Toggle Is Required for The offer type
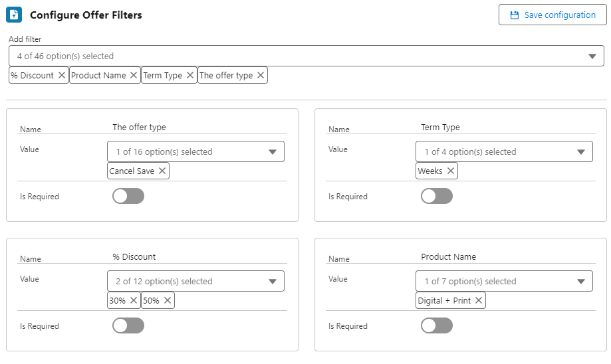This screenshot has width=611, height=364. 128,196
